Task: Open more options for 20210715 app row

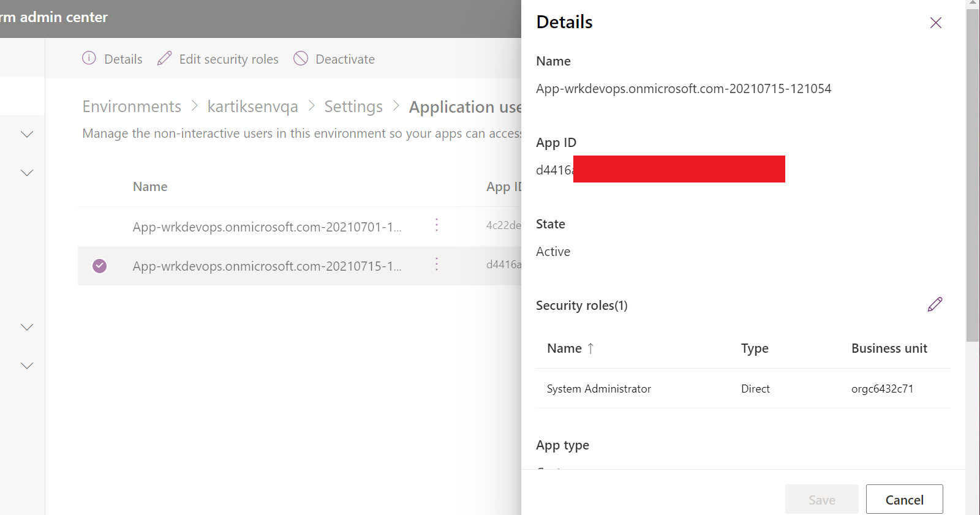Action: [x=437, y=265]
